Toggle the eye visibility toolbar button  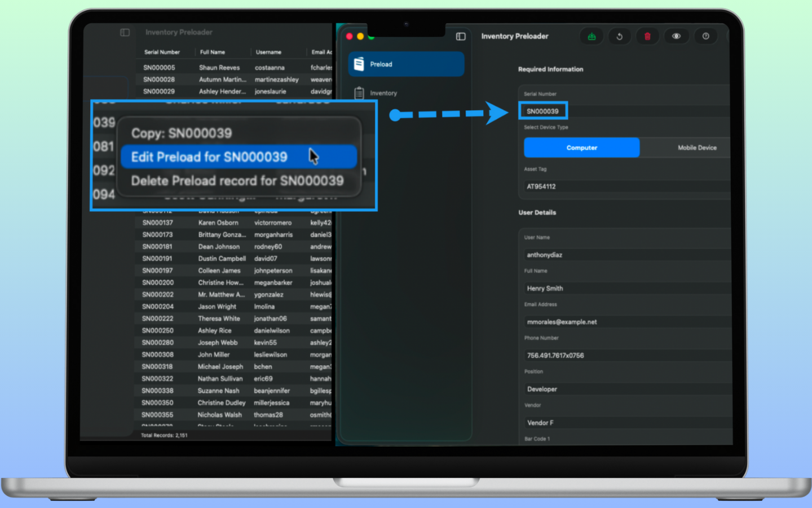676,37
